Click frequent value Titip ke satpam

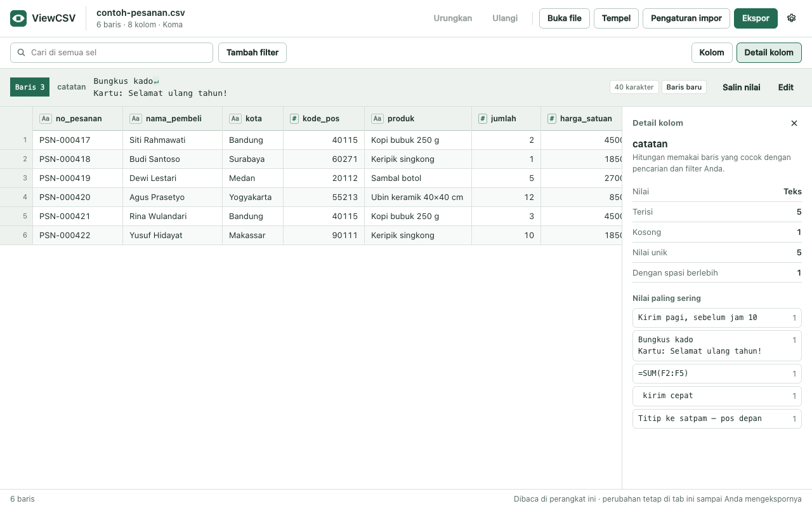point(717,418)
